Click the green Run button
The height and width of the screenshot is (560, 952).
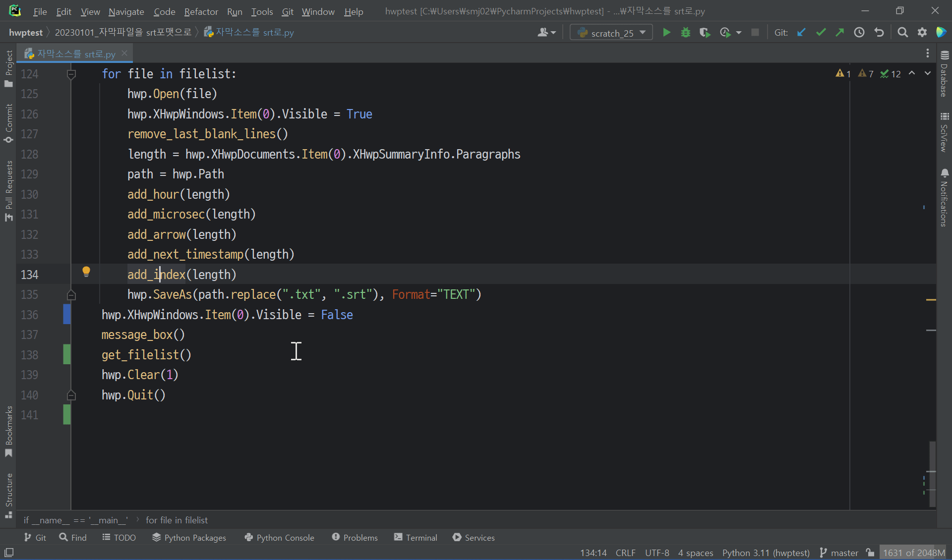coord(666,33)
